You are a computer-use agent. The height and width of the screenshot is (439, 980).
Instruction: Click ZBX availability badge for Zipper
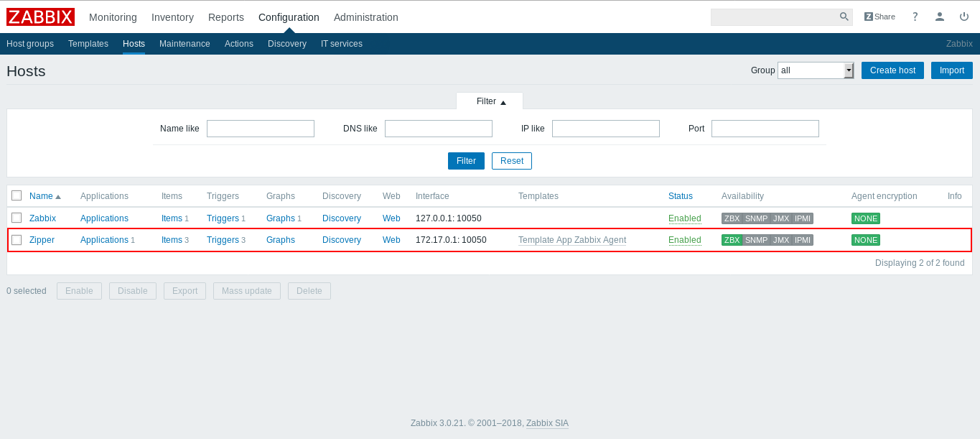click(x=732, y=240)
